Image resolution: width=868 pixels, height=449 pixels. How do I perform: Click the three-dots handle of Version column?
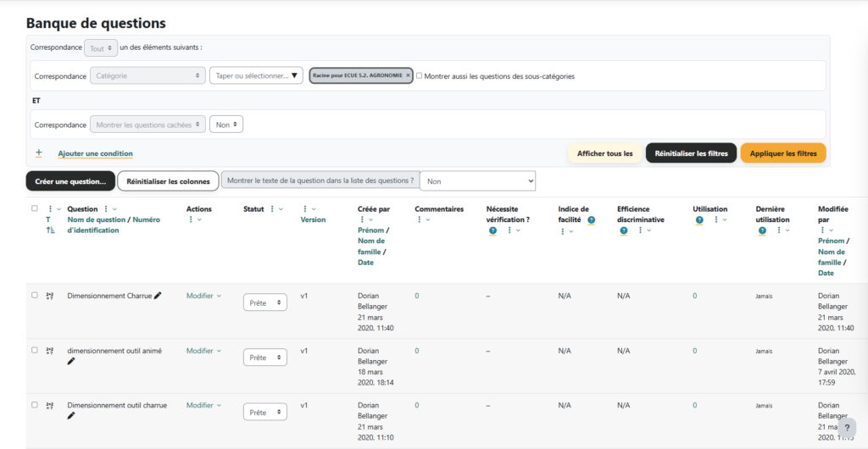(305, 209)
